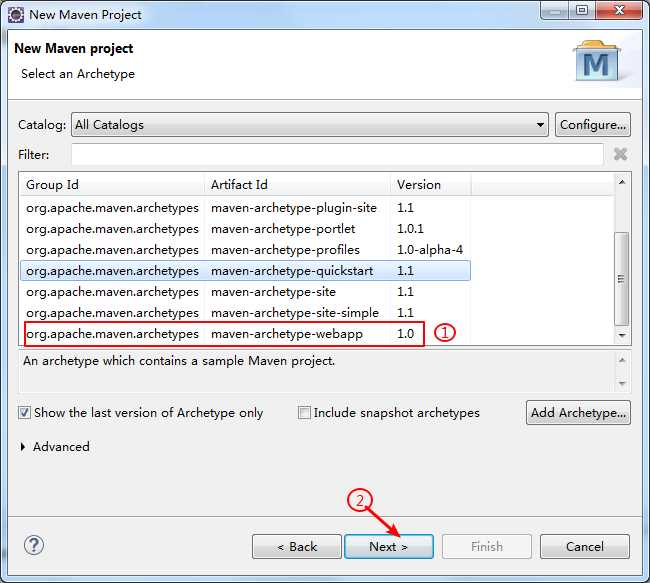Sort by the Artifact Id column header
Screen dimensions: 650x583
pos(297,185)
